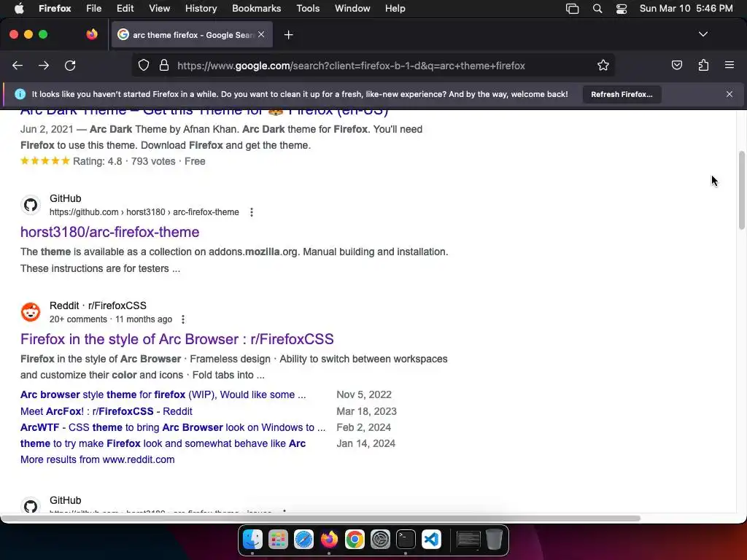Open the View menu
The image size is (747, 560).
(159, 9)
